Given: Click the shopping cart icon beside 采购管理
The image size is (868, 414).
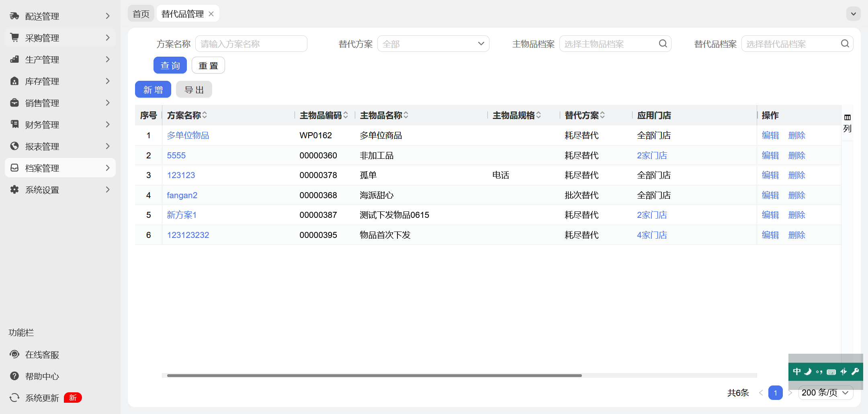Looking at the screenshot, I should coord(14,38).
